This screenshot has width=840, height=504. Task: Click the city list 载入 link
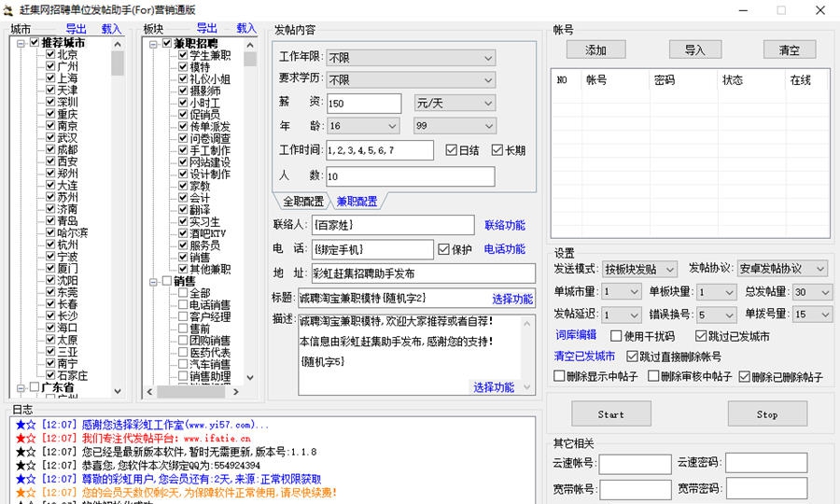[111, 28]
